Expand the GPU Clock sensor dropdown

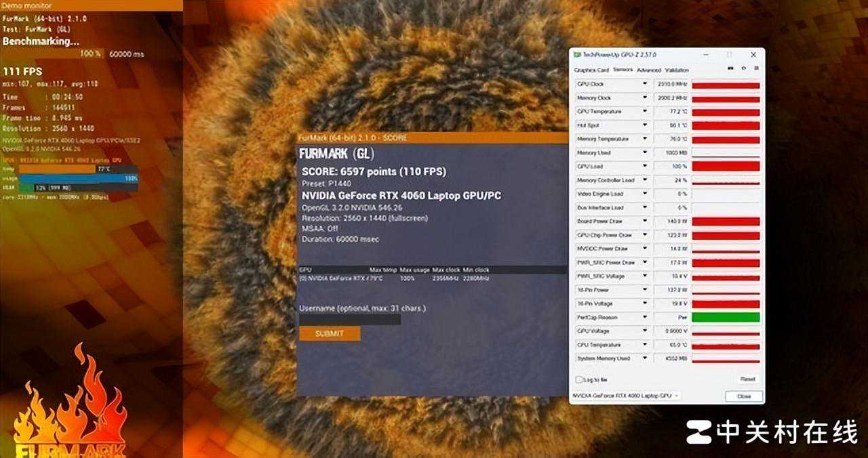click(x=645, y=84)
